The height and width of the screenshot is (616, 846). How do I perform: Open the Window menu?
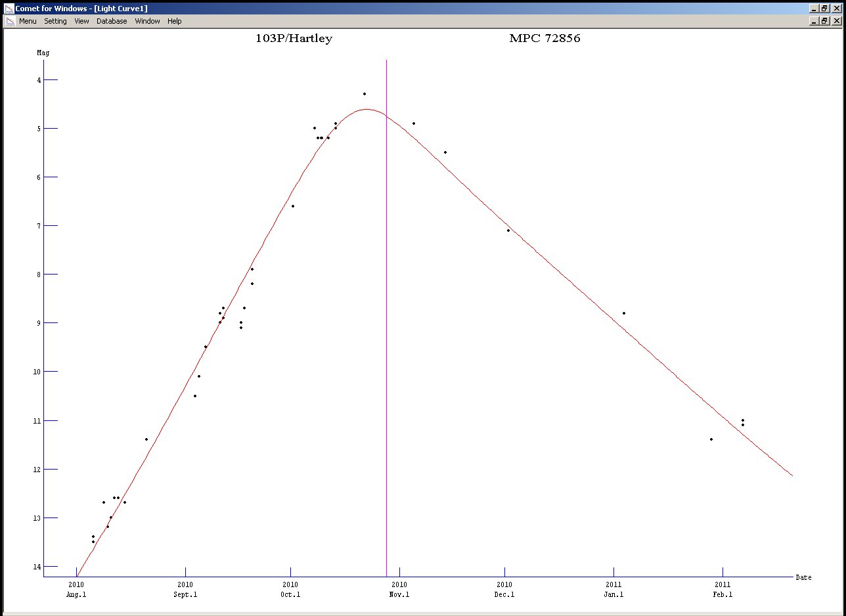tap(147, 21)
